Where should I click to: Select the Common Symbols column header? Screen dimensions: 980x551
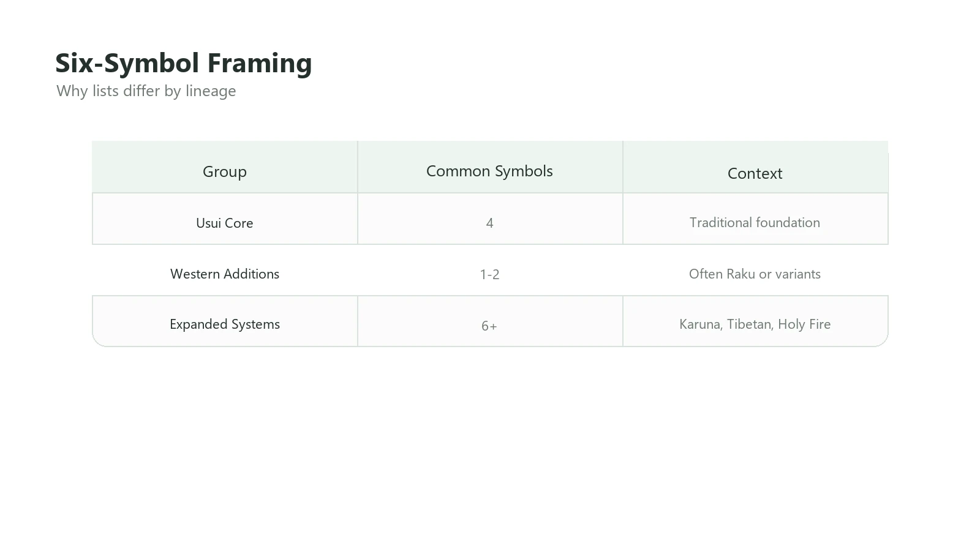click(x=490, y=167)
